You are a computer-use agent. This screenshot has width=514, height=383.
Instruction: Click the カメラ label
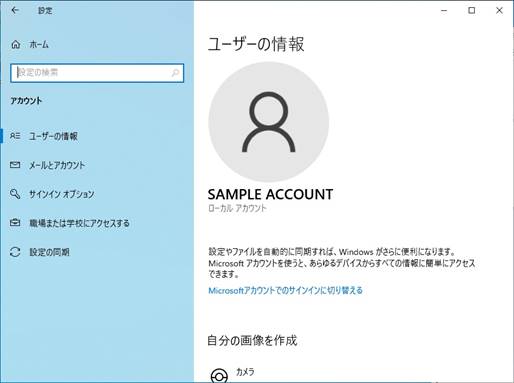[245, 372]
